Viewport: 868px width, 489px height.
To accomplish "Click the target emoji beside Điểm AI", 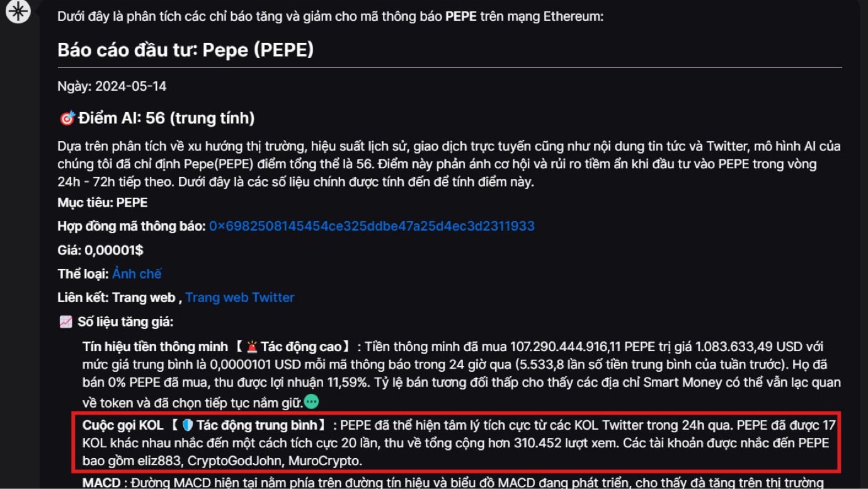I will (x=67, y=118).
